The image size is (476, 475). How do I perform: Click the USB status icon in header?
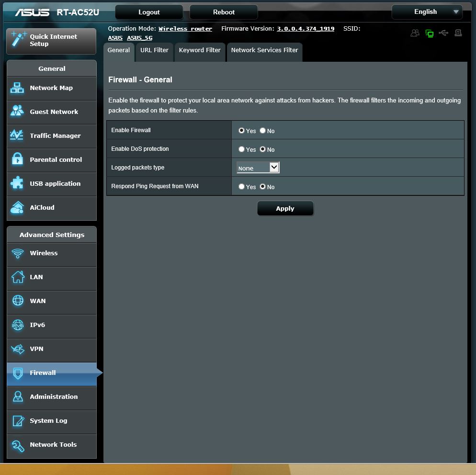[x=443, y=33]
